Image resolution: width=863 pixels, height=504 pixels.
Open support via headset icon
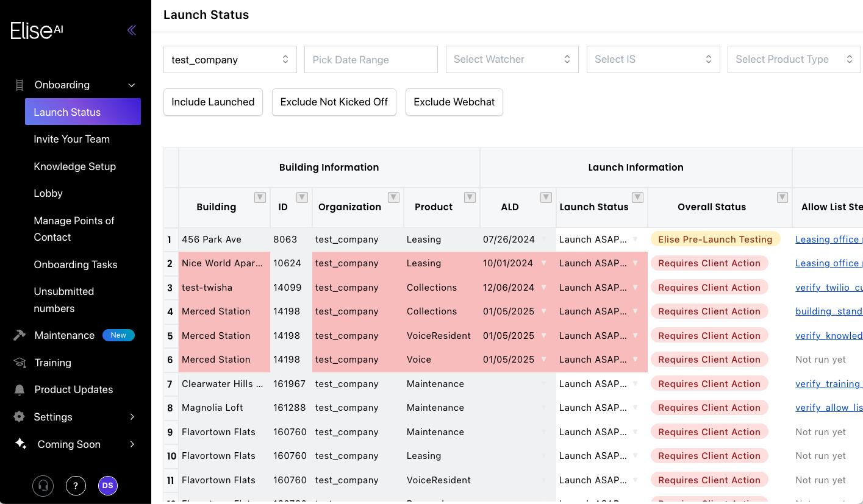[x=43, y=486]
